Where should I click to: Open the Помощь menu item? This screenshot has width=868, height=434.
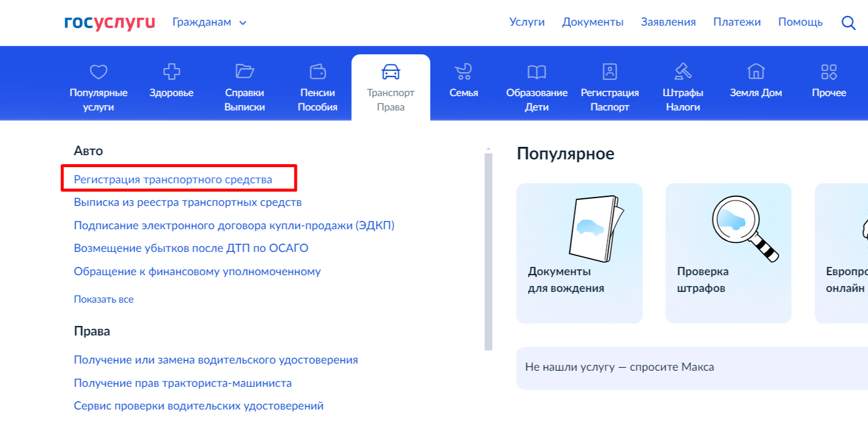tap(800, 22)
